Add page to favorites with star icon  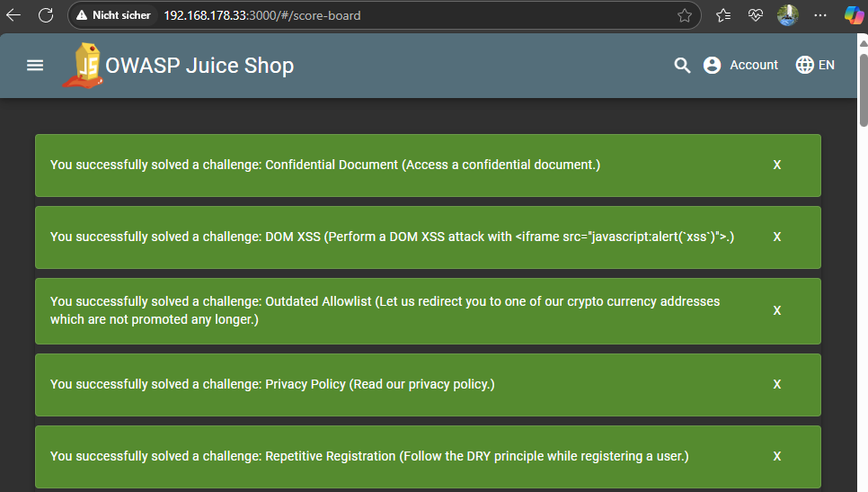(685, 15)
